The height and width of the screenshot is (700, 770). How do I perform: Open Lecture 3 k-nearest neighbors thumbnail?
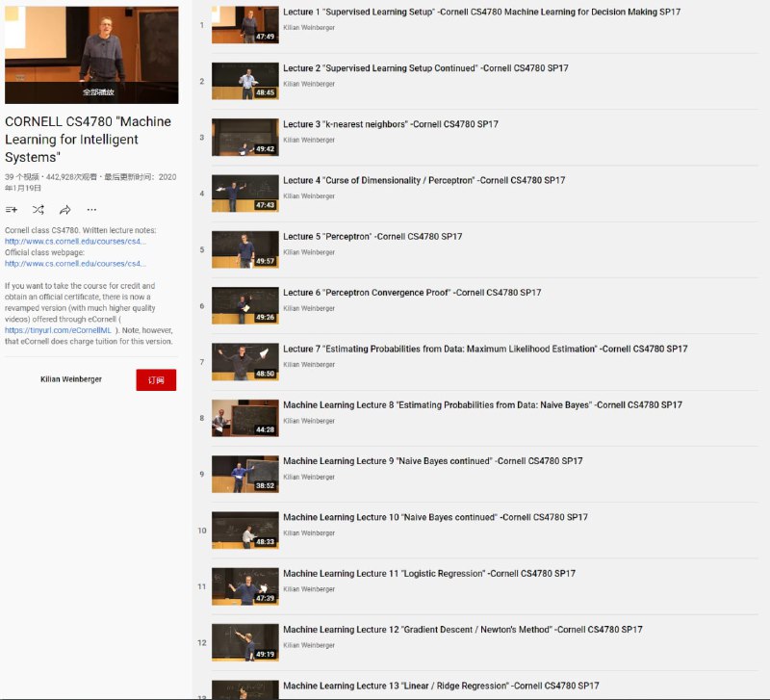(x=244, y=138)
